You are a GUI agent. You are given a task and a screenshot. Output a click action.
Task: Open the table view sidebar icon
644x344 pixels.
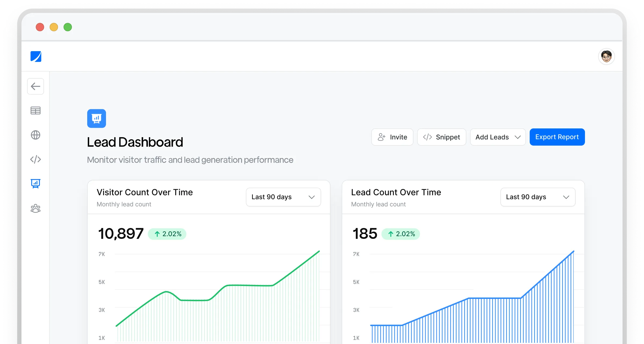35,111
